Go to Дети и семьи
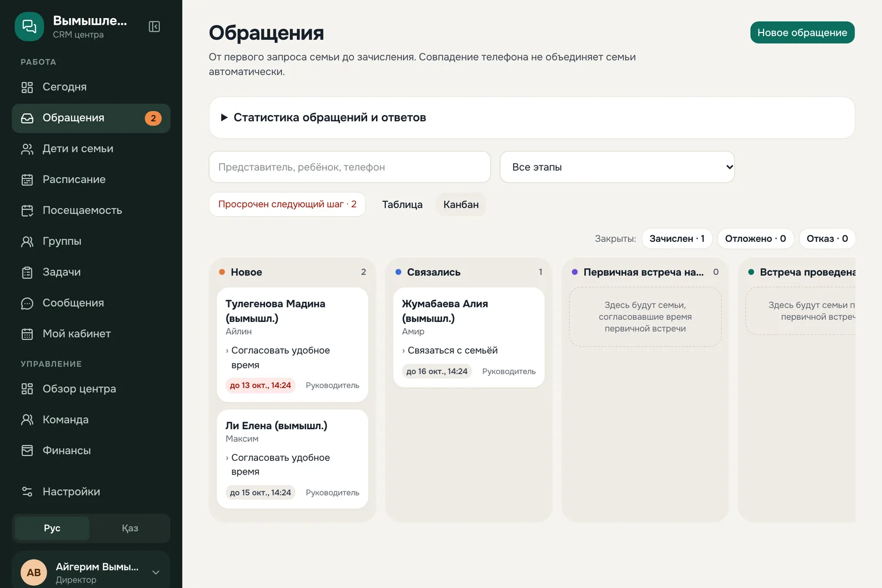Viewport: 882px width, 588px height. (91, 149)
